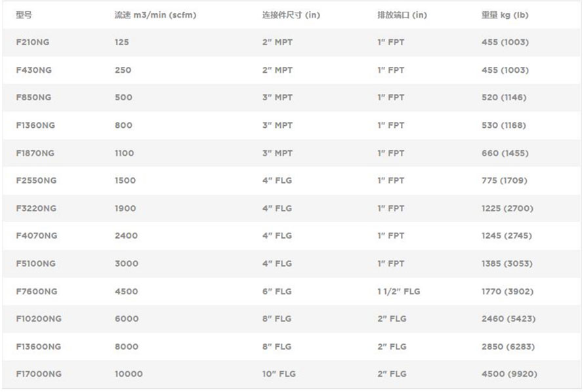Select model F1360NG row label
The image size is (584, 392).
[x=35, y=125]
